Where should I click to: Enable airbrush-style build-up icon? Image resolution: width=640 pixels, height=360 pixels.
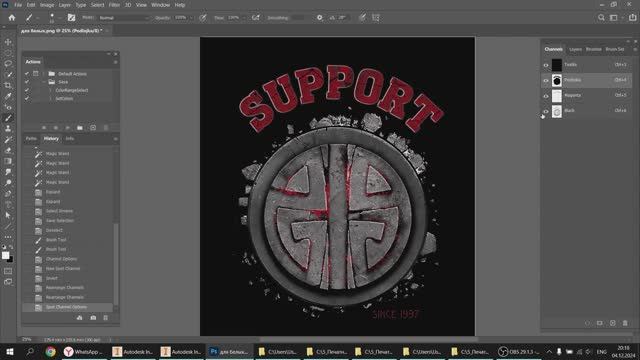[x=256, y=18]
